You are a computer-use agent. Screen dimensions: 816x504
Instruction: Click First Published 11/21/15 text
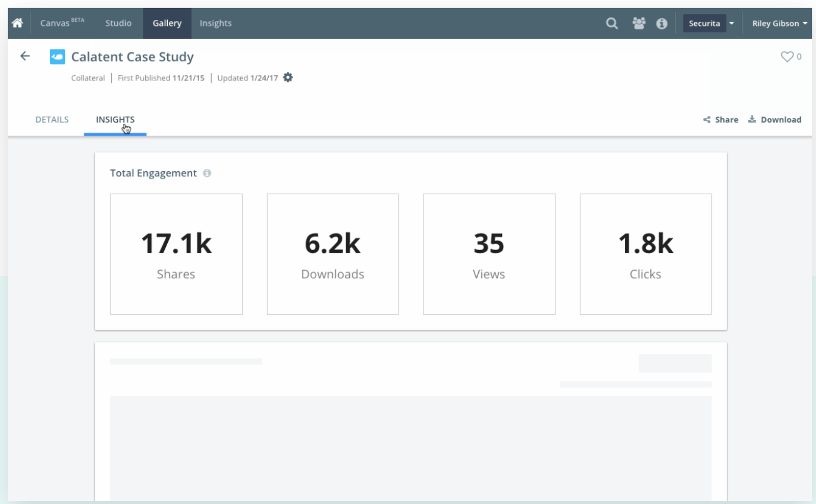(x=161, y=78)
